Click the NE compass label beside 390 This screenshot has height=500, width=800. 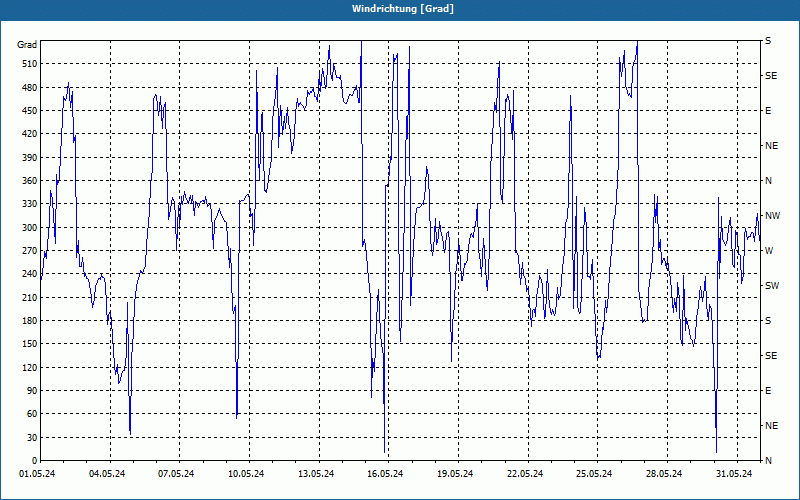(x=772, y=146)
